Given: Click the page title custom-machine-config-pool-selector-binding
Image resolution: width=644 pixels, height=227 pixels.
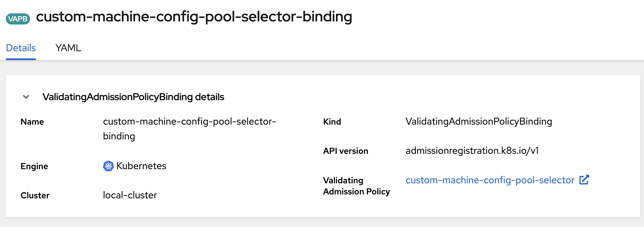Looking at the screenshot, I should pos(194,17).
